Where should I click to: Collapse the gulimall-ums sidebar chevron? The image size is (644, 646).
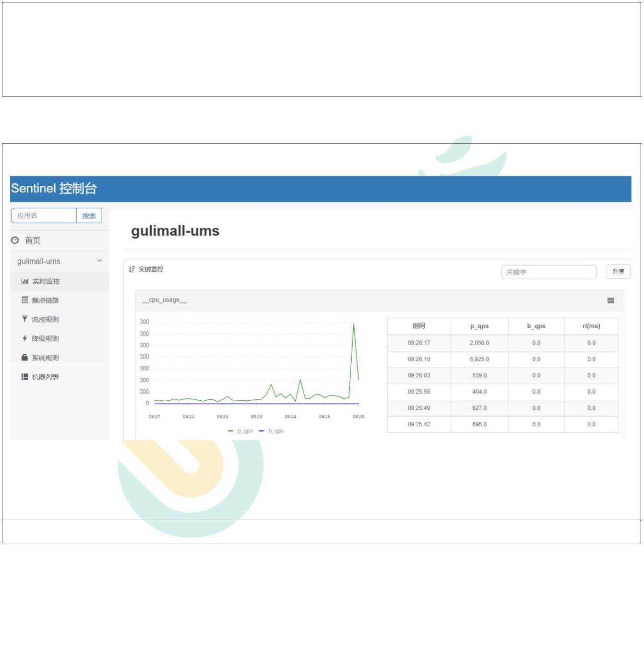(x=99, y=261)
